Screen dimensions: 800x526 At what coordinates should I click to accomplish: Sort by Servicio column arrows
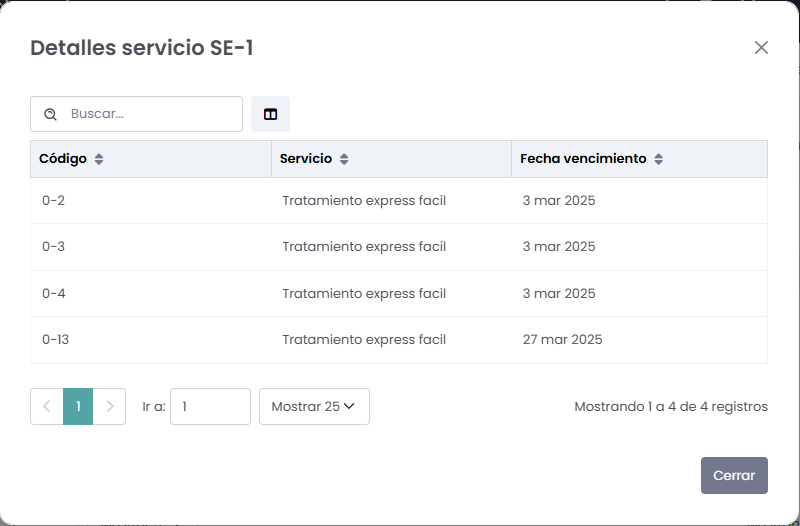pyautogui.click(x=344, y=159)
